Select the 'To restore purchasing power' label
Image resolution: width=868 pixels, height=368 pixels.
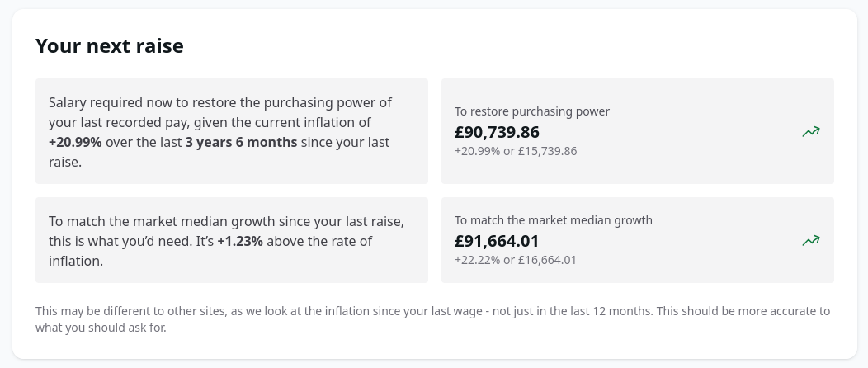pos(531,111)
